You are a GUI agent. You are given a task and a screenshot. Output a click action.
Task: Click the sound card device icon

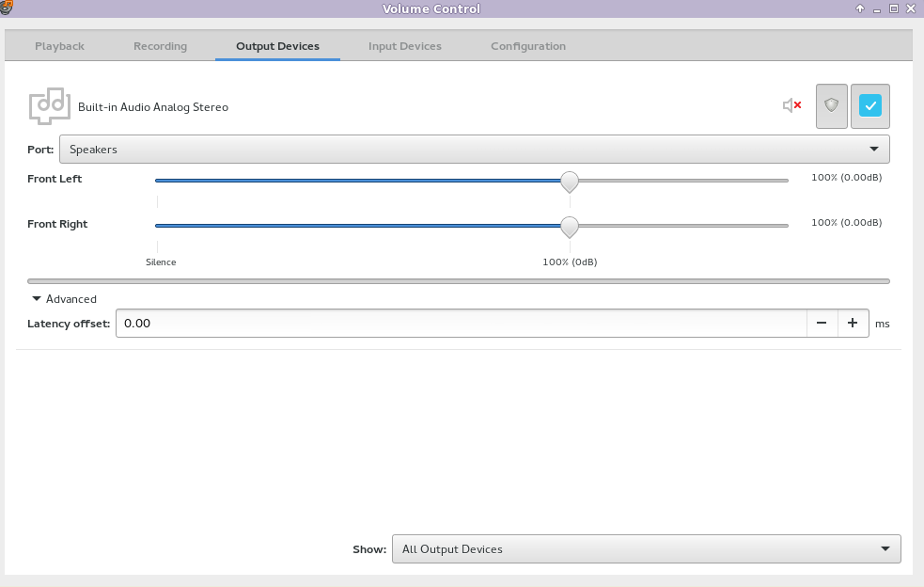[49, 106]
